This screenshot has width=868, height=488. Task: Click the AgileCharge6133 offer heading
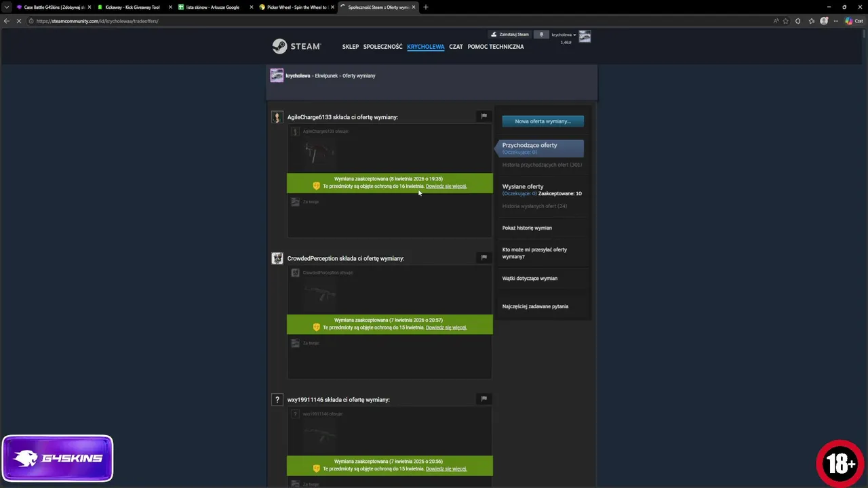pos(342,117)
